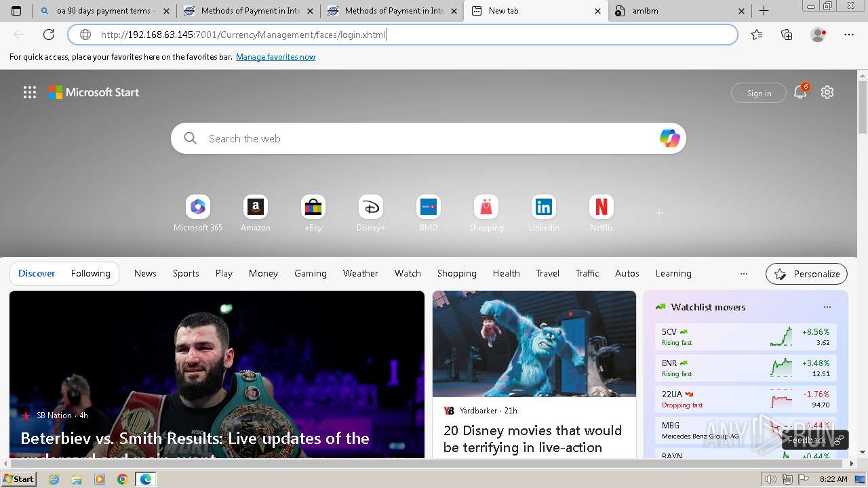This screenshot has height=488, width=868.
Task: Click the Copilot icon in search box
Action: 669,138
